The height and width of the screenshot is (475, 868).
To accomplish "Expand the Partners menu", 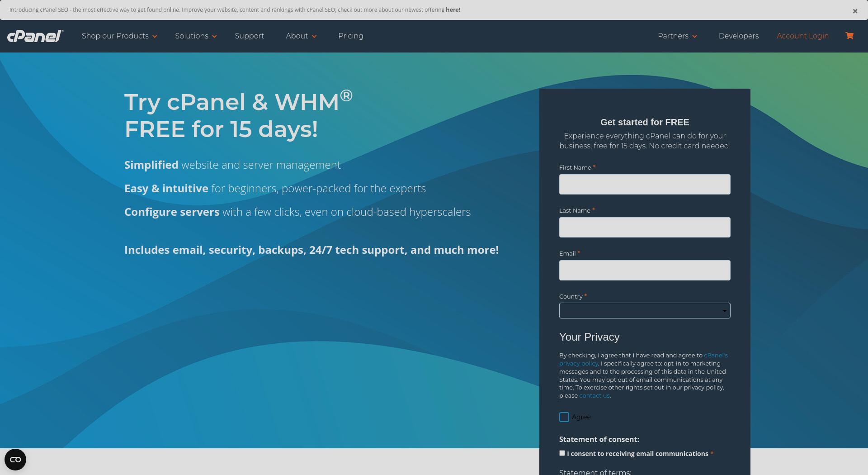I will click(677, 36).
